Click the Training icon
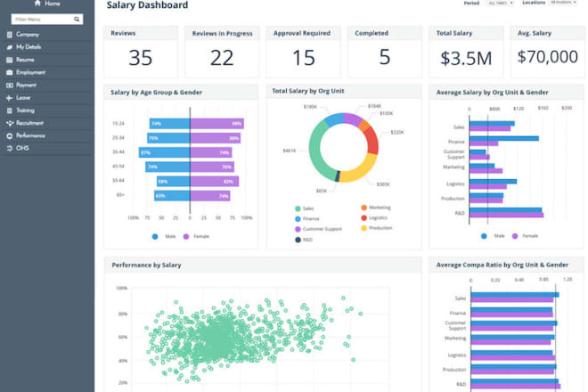Viewport: 588px width, 392px height. pyautogui.click(x=10, y=110)
